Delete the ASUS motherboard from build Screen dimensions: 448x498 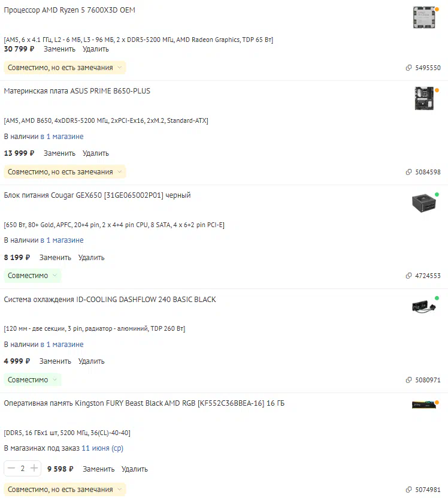click(x=96, y=153)
